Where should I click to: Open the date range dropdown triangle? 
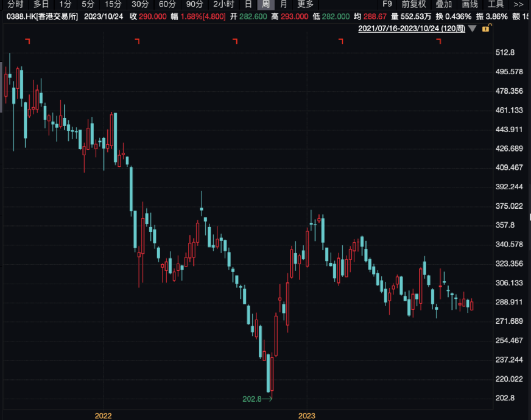pos(472,28)
